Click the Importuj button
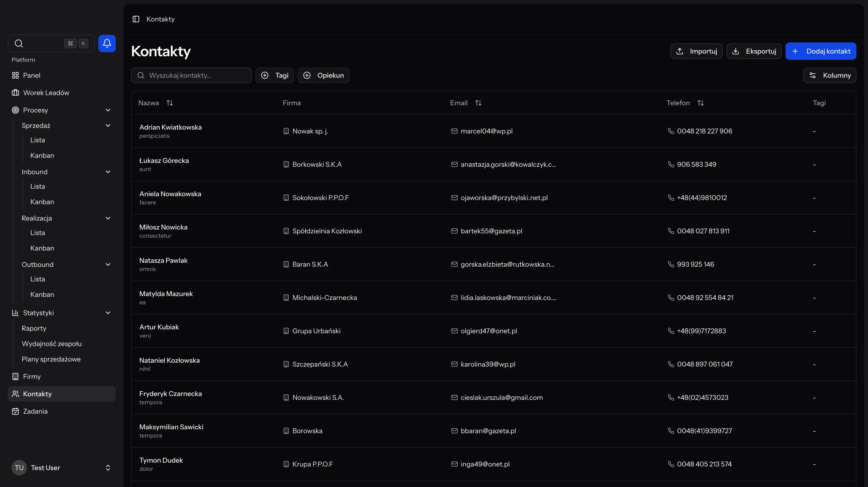This screenshot has height=487, width=868. click(x=696, y=51)
